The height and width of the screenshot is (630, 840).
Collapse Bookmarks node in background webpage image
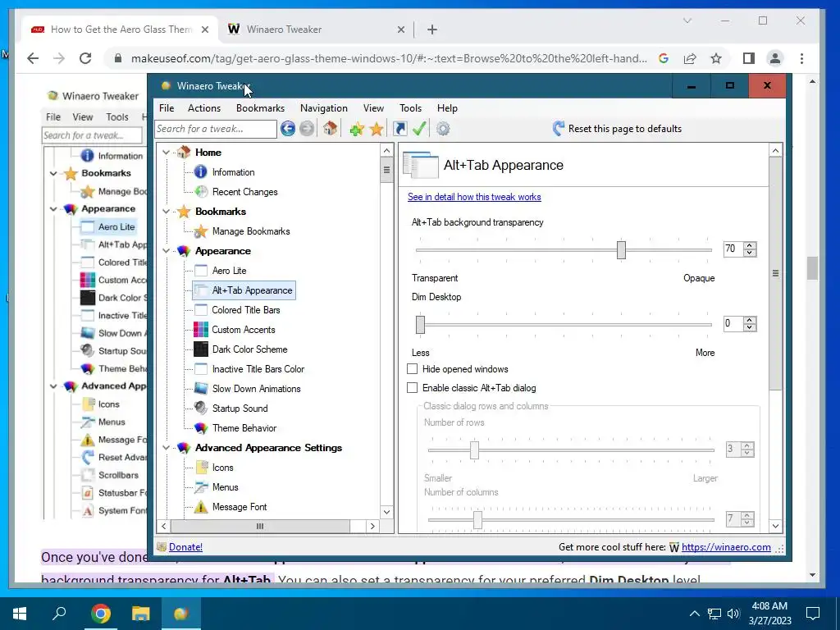click(x=53, y=173)
